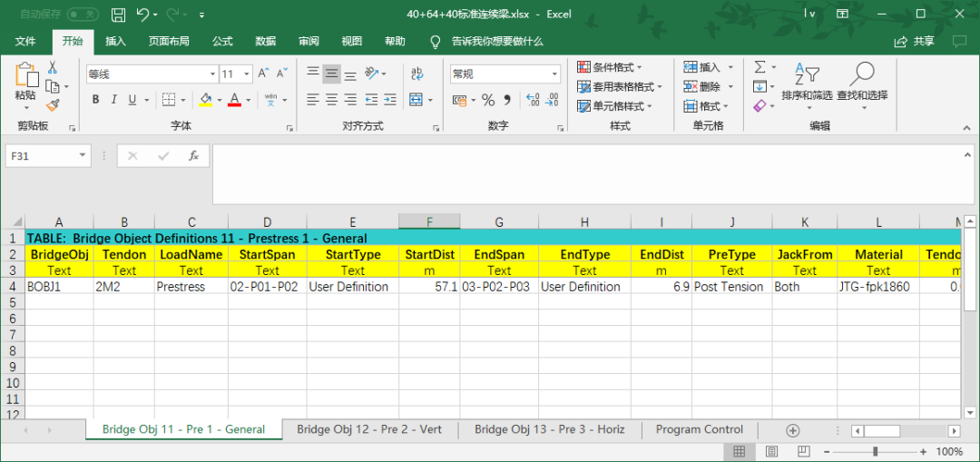Open Find and Select magnifier
Image resolution: width=980 pixels, height=462 pixels.
(x=863, y=85)
